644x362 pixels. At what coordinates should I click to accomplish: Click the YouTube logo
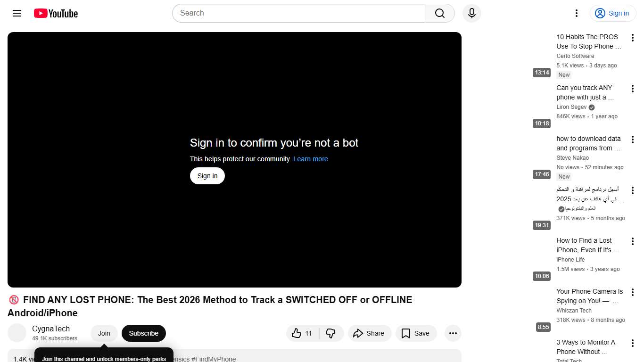(x=55, y=13)
